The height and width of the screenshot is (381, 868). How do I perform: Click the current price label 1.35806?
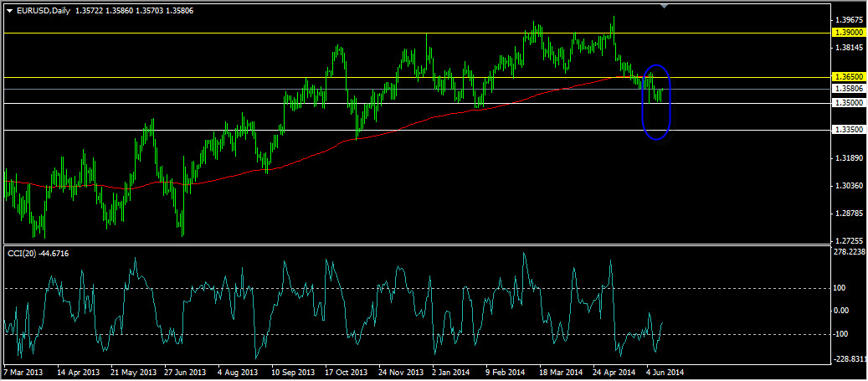851,89
